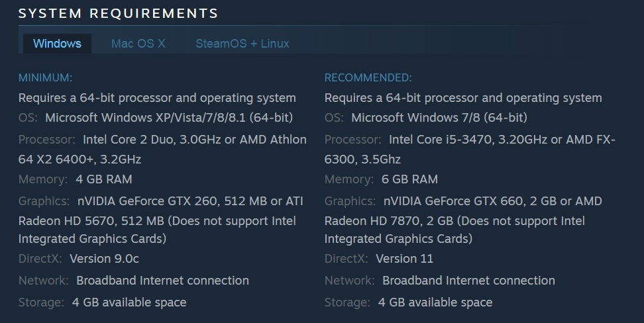Viewport: 644px width, 323px height.
Task: Click the 6 GB RAM memory entry
Action: coord(409,179)
